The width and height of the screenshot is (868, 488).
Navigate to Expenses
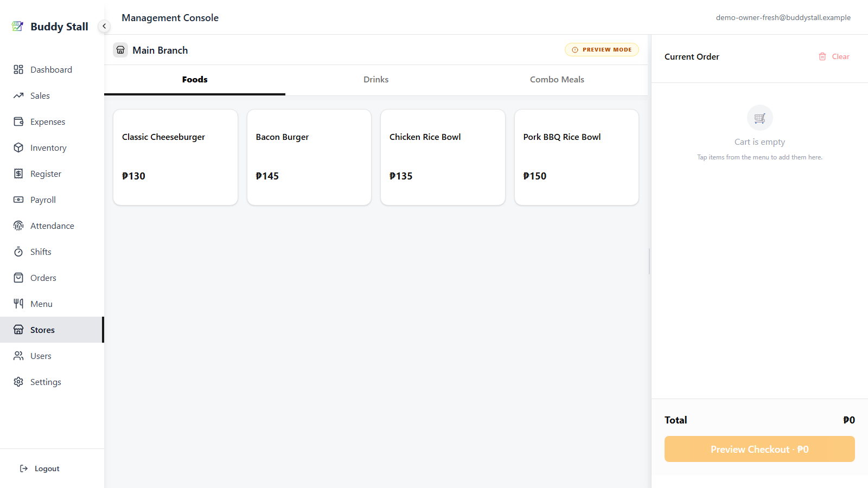51,121
